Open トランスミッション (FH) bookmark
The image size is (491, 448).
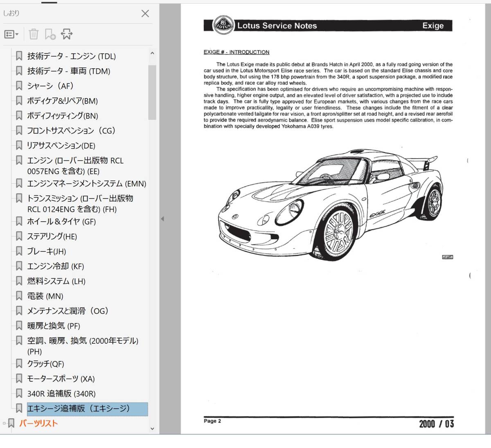click(x=80, y=204)
